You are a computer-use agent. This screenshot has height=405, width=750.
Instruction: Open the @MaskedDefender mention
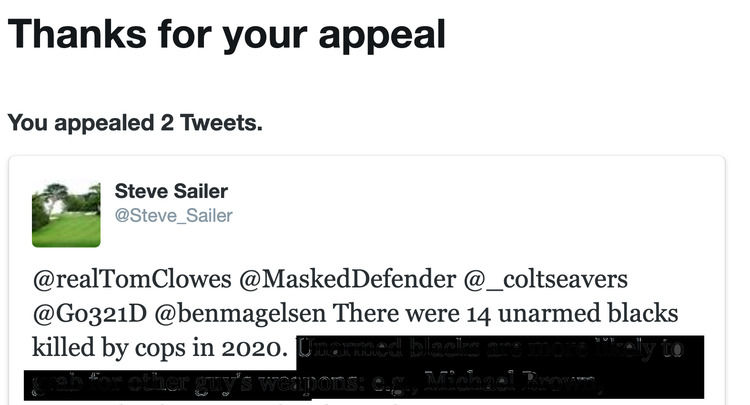(x=347, y=279)
